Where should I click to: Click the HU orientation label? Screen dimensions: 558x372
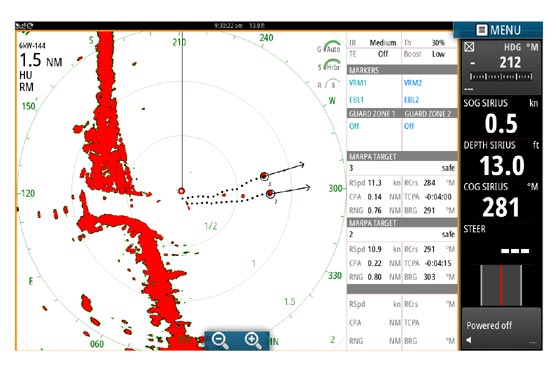(26, 75)
